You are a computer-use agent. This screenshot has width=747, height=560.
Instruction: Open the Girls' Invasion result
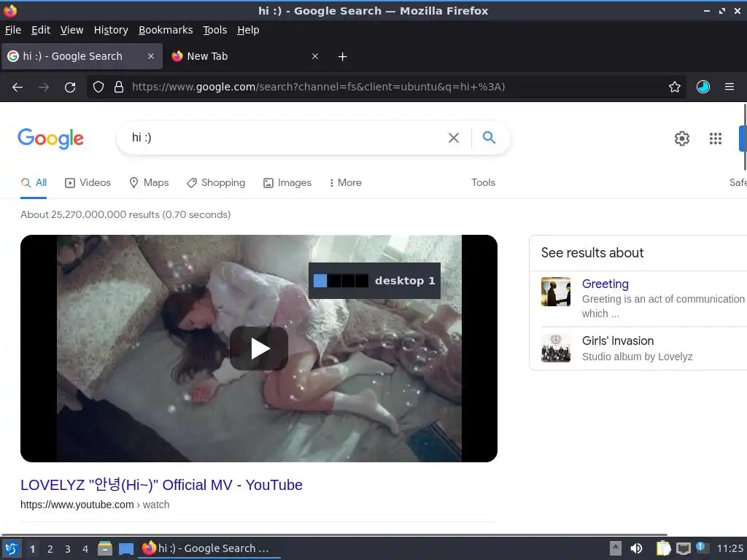(617, 341)
